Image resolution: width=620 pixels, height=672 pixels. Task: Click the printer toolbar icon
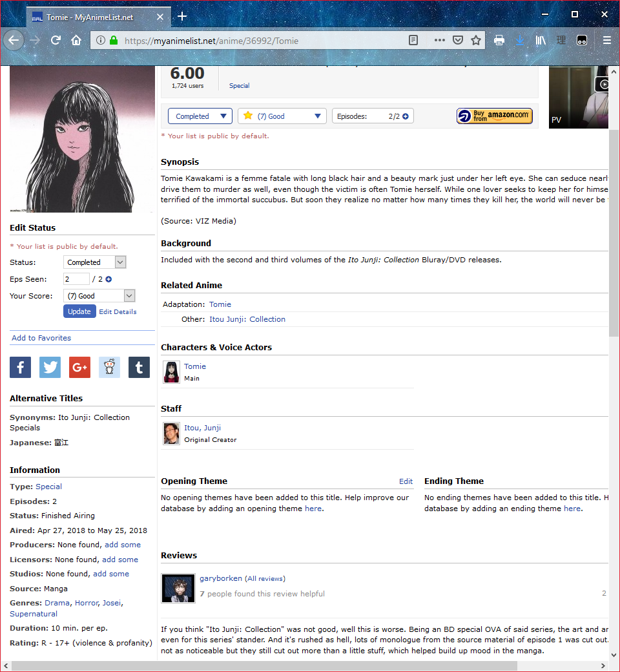point(499,41)
